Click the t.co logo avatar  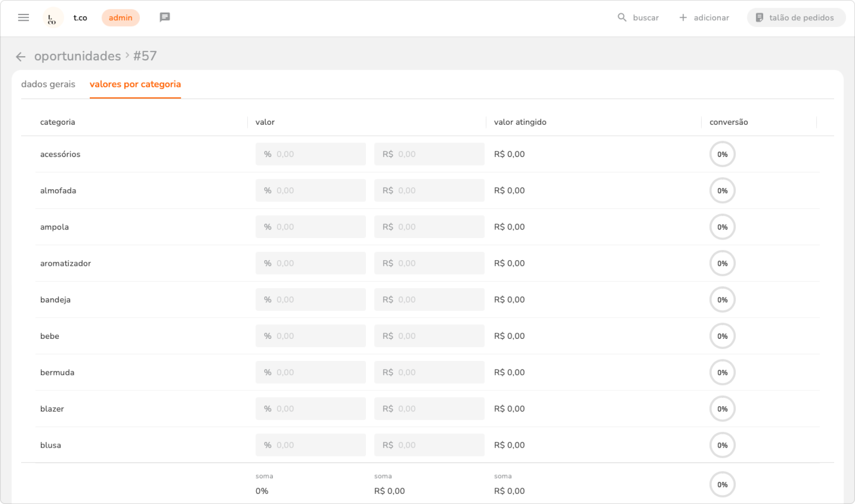point(53,18)
